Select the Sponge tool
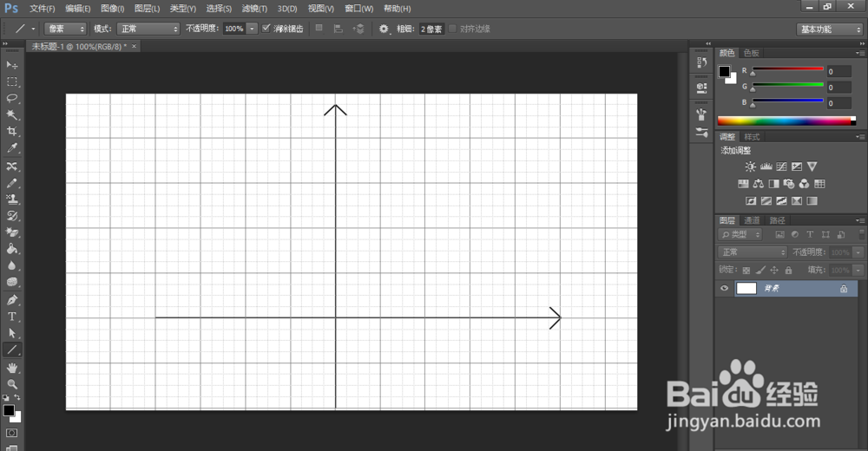 (11, 282)
